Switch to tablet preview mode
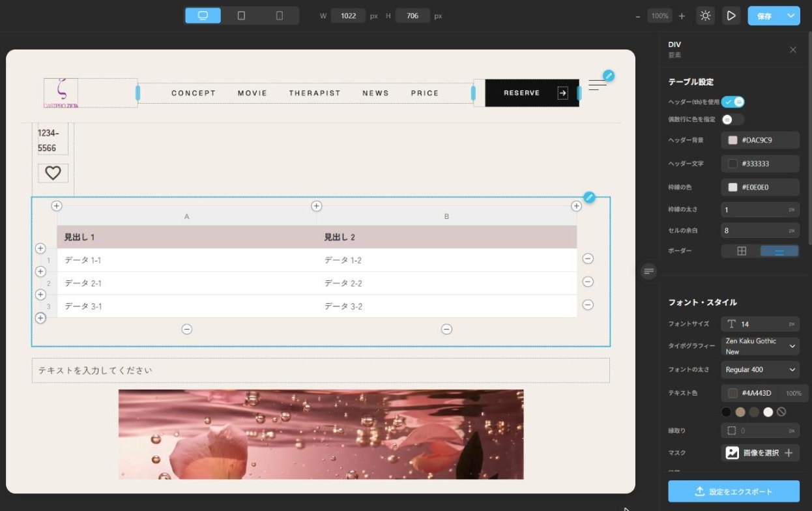812x511 pixels. click(x=241, y=16)
